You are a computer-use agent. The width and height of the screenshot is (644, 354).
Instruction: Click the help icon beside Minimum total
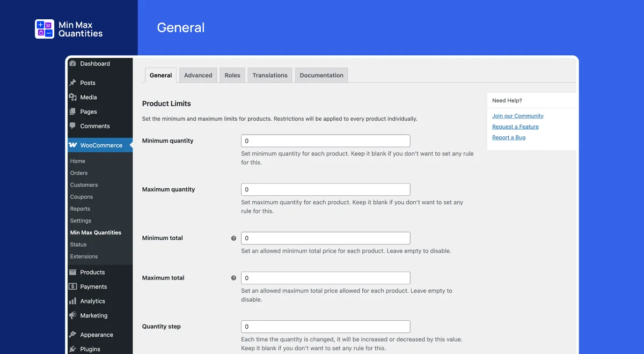pos(233,238)
